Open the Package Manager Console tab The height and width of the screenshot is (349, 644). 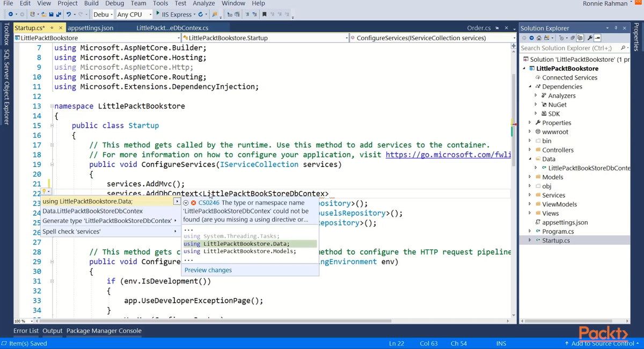tap(104, 331)
